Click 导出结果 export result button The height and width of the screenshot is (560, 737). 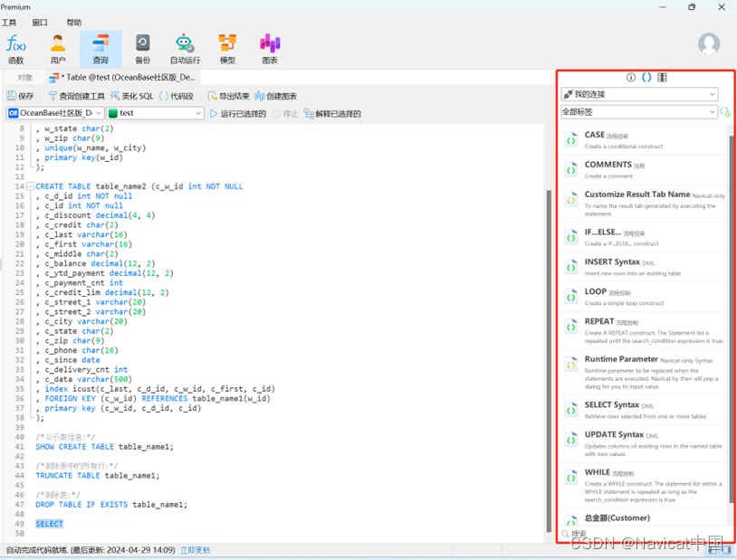(229, 96)
